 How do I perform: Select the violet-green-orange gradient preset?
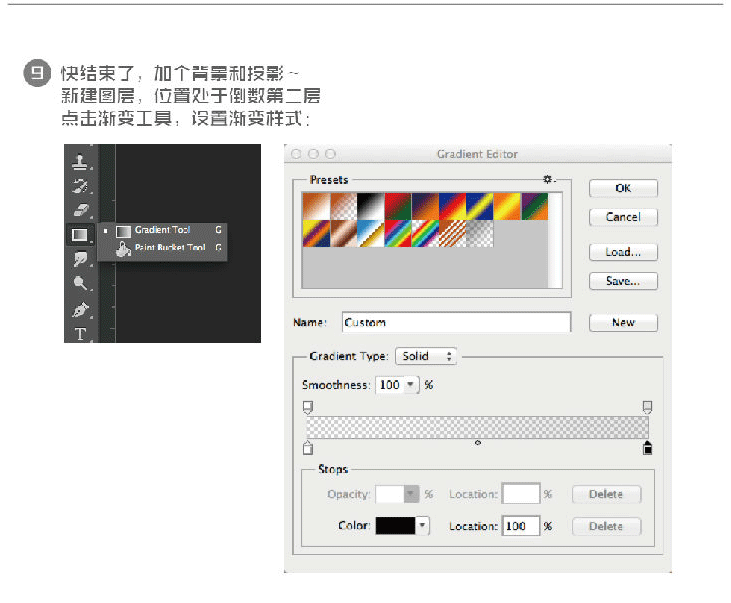[x=535, y=206]
